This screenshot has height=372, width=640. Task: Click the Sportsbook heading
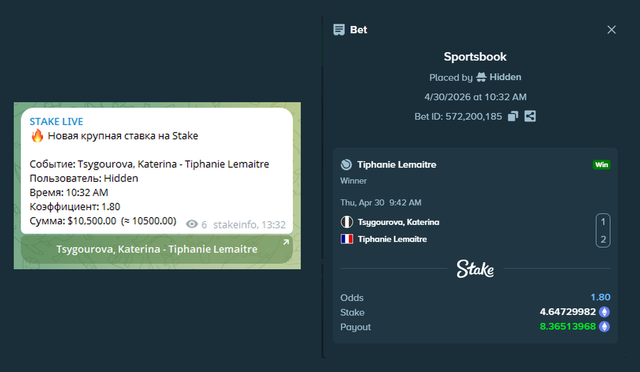tap(475, 57)
